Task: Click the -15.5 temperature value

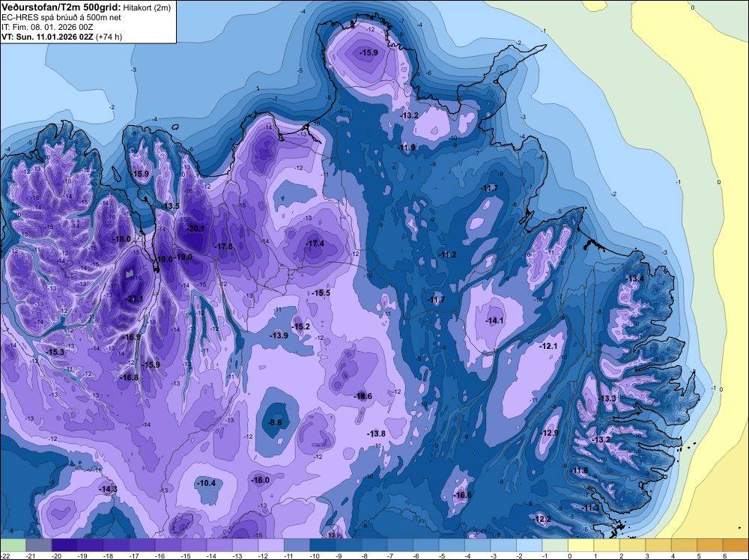Action: [x=321, y=293]
